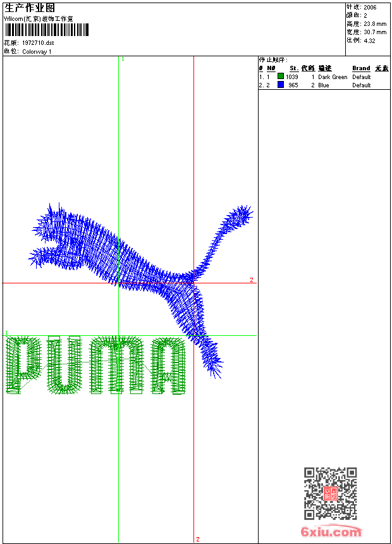Click the Dark Green description
The height and width of the screenshot is (544, 392).
pos(333,77)
